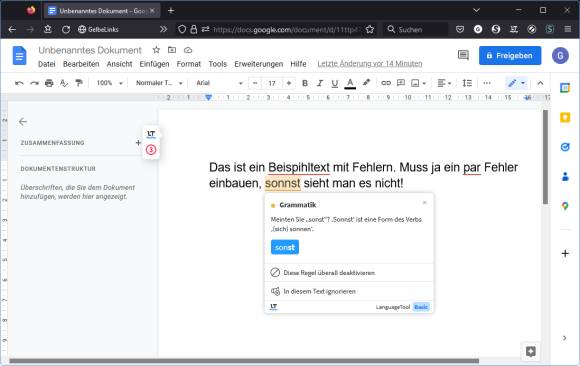The height and width of the screenshot is (366, 580).
Task: Click the redo arrow in toolbar
Action: click(x=34, y=83)
